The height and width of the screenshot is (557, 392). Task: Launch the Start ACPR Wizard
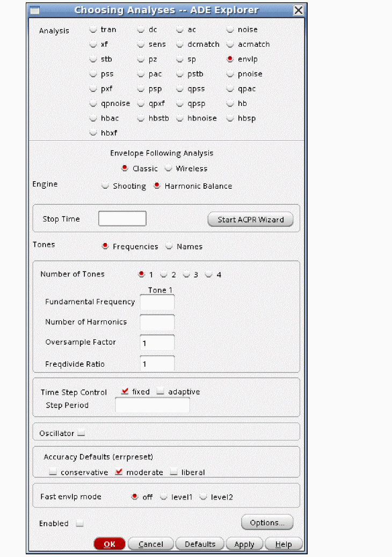pos(250,219)
